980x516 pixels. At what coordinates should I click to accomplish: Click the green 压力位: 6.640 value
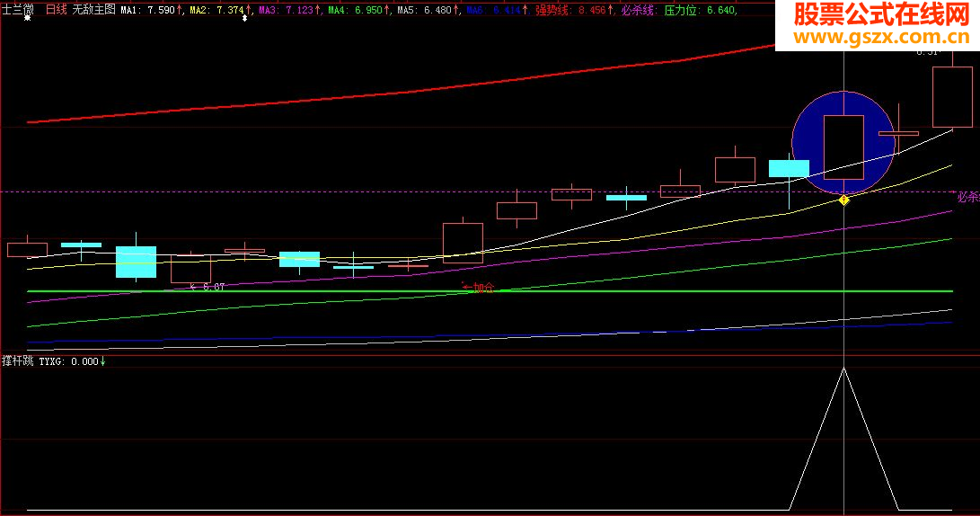coord(700,10)
